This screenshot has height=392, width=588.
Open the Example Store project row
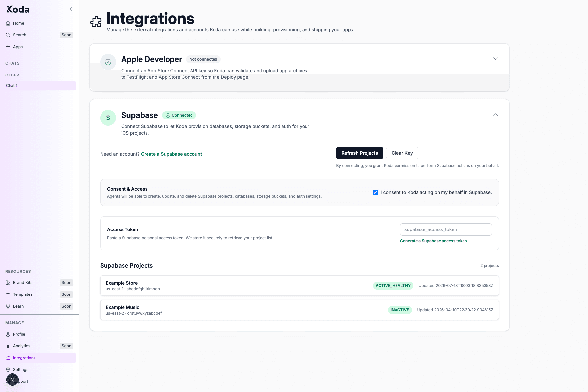(300, 286)
